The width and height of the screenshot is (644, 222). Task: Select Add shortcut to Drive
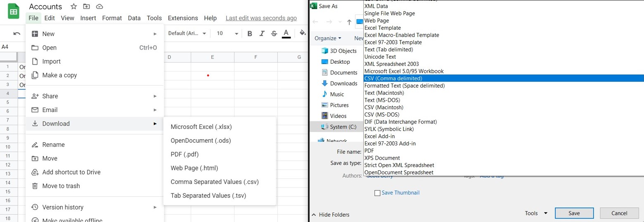pyautogui.click(x=95, y=172)
